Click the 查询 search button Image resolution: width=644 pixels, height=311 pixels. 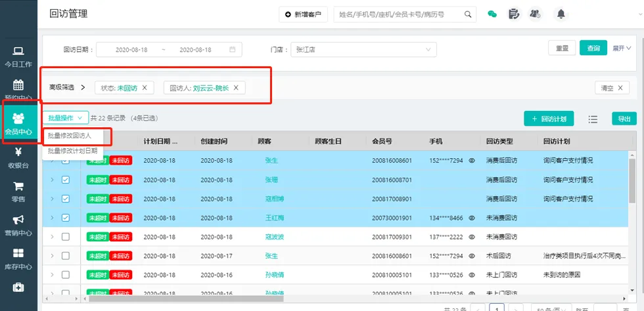click(x=593, y=49)
